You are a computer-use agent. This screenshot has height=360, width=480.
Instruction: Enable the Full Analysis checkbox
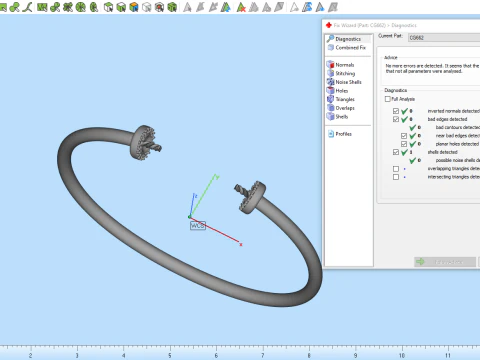pos(387,99)
